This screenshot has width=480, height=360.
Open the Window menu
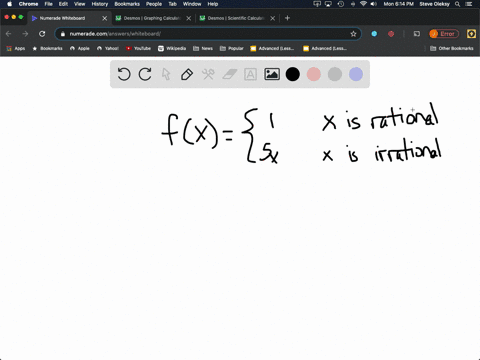(192, 4)
